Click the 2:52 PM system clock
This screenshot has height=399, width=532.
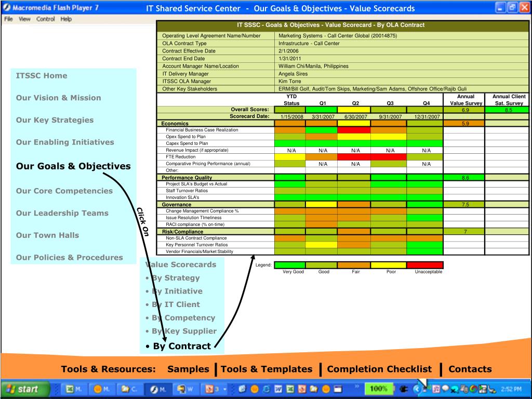[x=511, y=389]
